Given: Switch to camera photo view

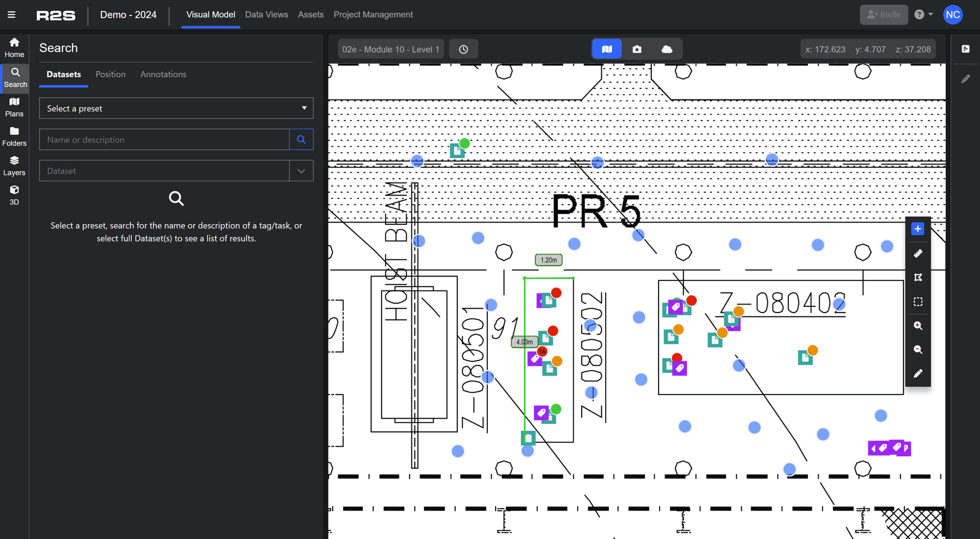Looking at the screenshot, I should coord(637,49).
